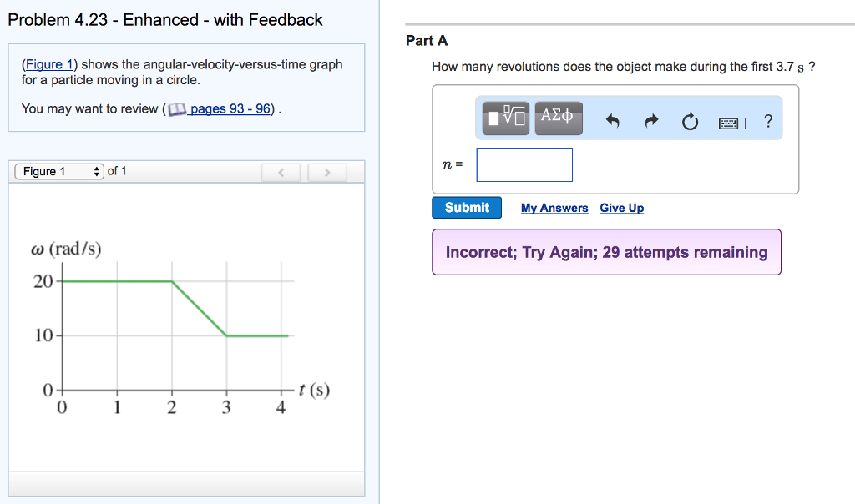
Task: Click the book icon beside pages reference
Action: click(x=177, y=109)
